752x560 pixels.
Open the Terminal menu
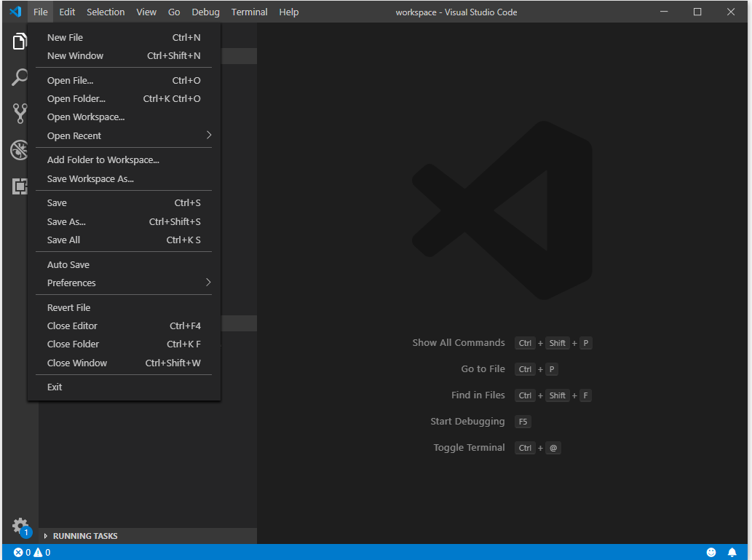coord(249,12)
